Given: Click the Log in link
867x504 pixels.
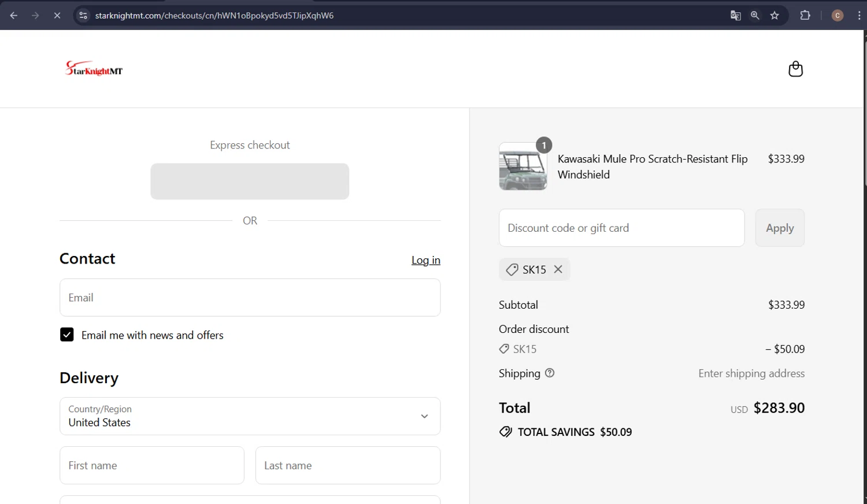Looking at the screenshot, I should [x=426, y=260].
